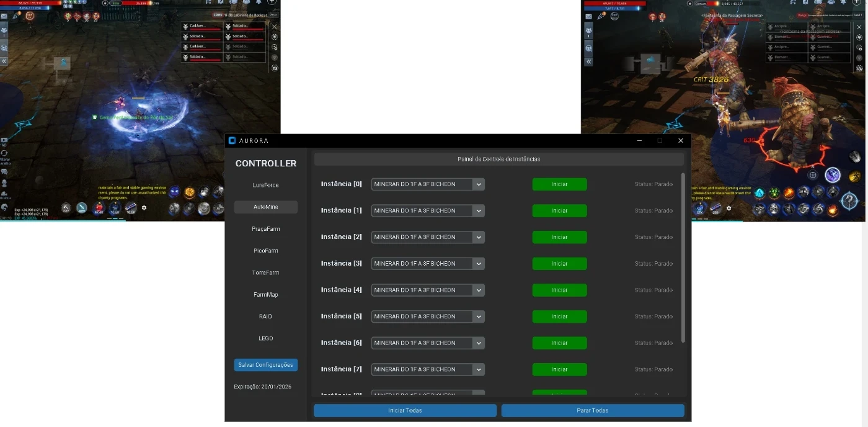The height and width of the screenshot is (427, 868).
Task: Expand the Instância [3] task dropdown
Action: tap(478, 264)
